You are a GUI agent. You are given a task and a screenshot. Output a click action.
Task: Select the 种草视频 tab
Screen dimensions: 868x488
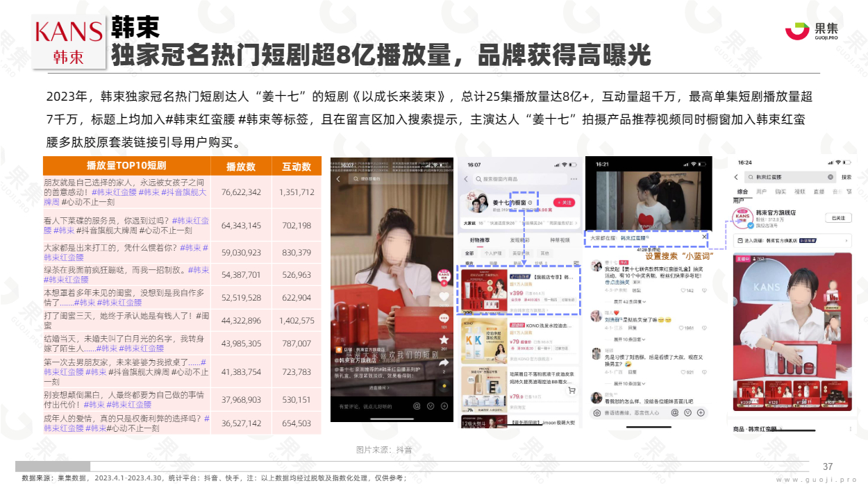pos(559,239)
